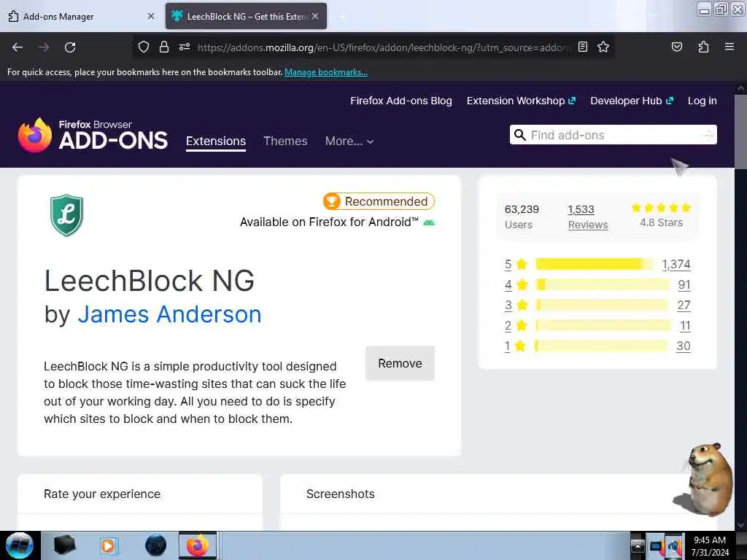Open the media player taskbar icon
The width and height of the screenshot is (747, 560).
click(x=108, y=545)
